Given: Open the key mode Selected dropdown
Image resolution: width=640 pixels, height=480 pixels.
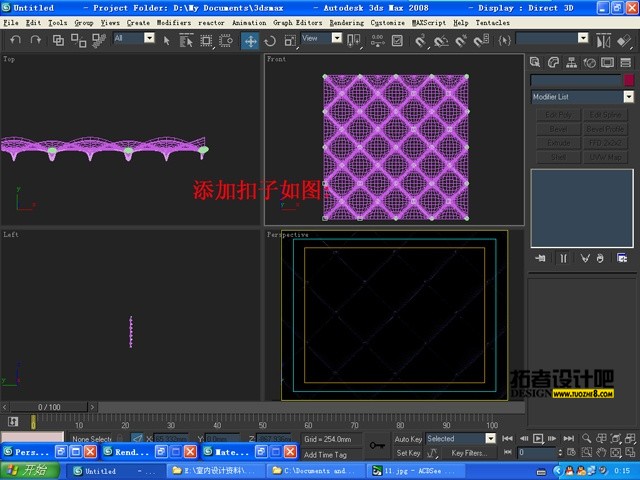Looking at the screenshot, I should (x=491, y=438).
